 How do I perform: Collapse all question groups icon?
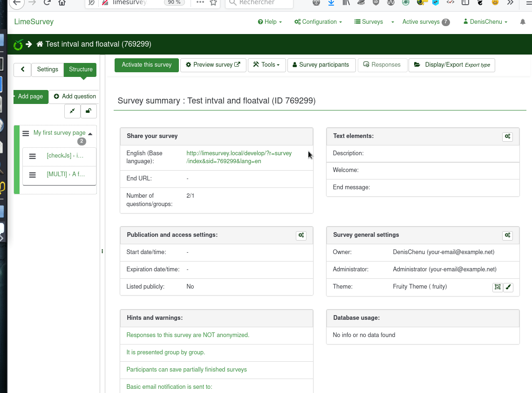click(x=72, y=111)
